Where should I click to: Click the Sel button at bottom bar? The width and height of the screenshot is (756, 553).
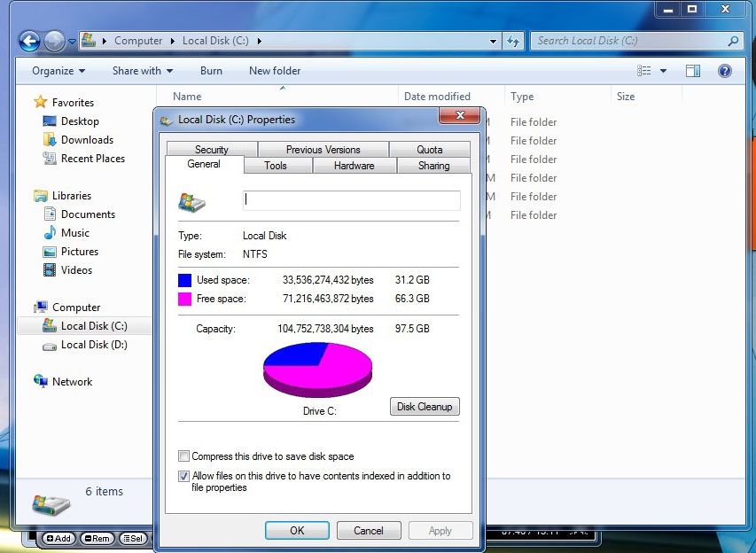[133, 539]
